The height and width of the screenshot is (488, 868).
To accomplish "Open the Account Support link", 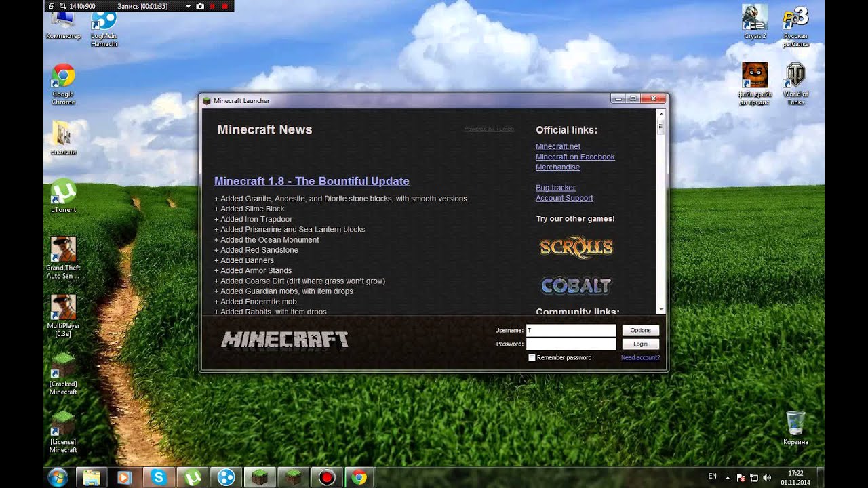I will (564, 198).
